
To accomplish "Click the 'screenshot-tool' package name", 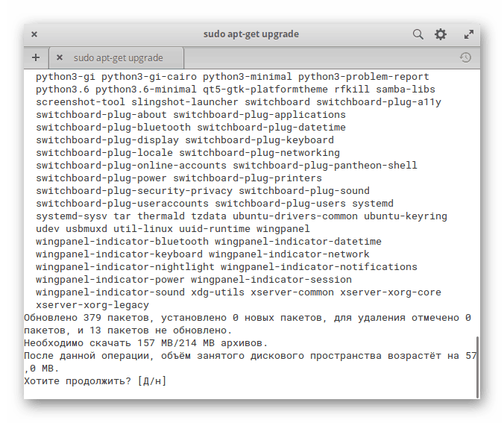I will [81, 101].
